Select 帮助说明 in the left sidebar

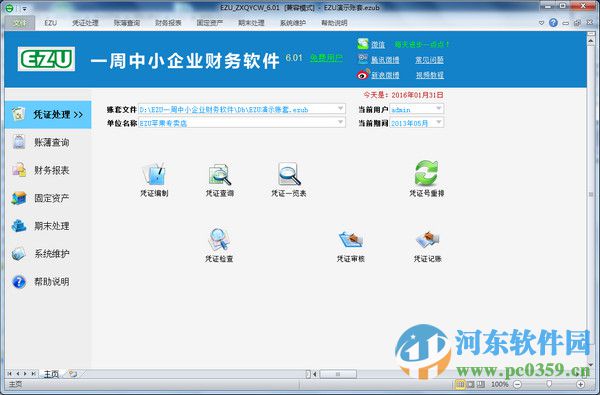pos(48,282)
